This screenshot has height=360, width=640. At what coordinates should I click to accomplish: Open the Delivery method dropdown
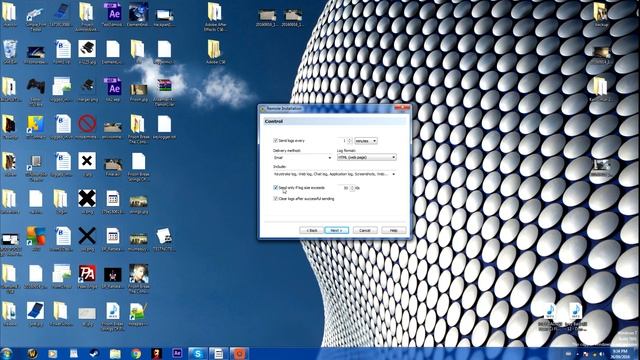point(302,158)
